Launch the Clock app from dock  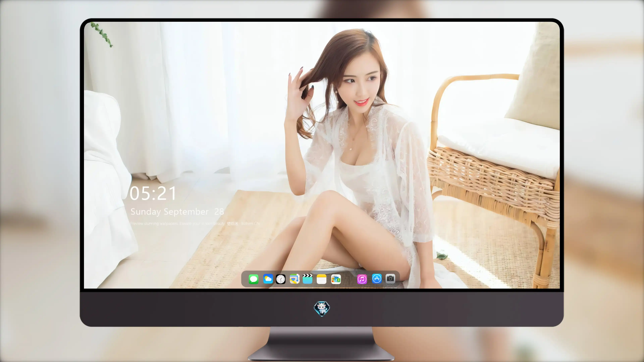281,279
